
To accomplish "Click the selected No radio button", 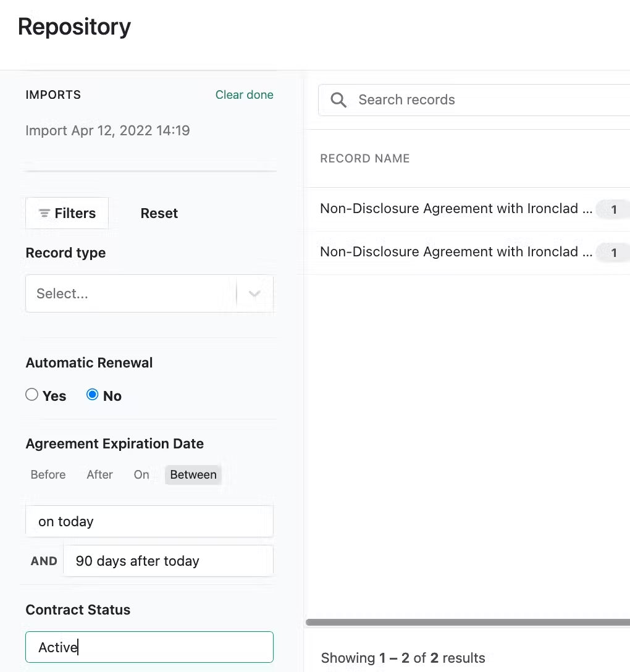I will 92,395.
